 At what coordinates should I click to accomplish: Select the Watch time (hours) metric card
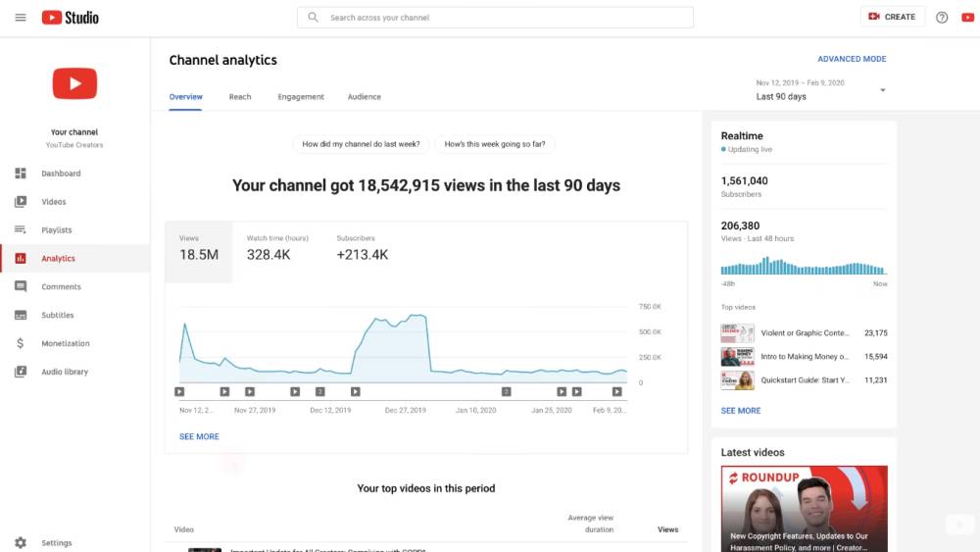(277, 252)
